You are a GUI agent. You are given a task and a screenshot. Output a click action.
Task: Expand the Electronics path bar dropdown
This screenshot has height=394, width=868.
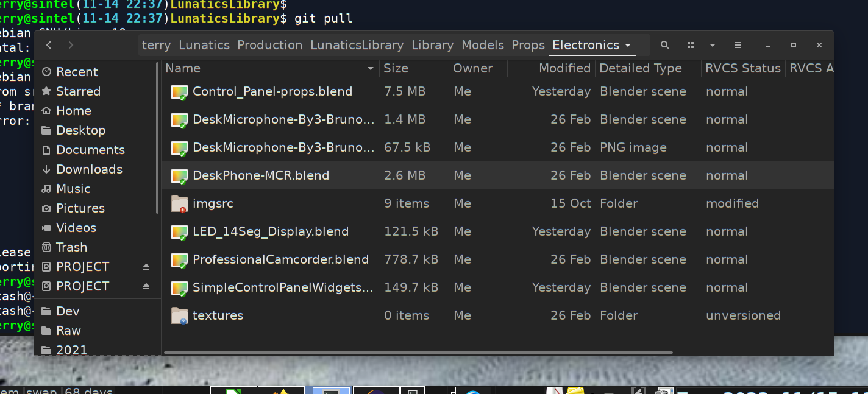click(x=627, y=46)
